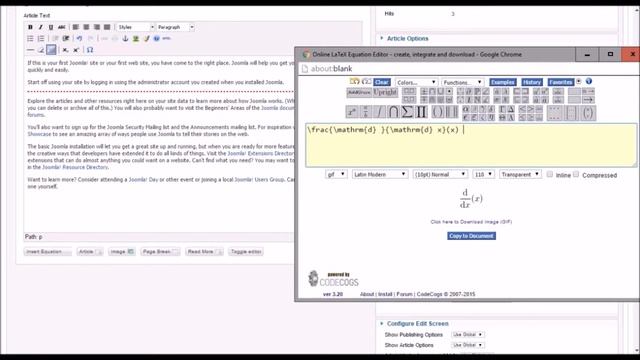
Task: Open the History tab
Action: (x=532, y=82)
